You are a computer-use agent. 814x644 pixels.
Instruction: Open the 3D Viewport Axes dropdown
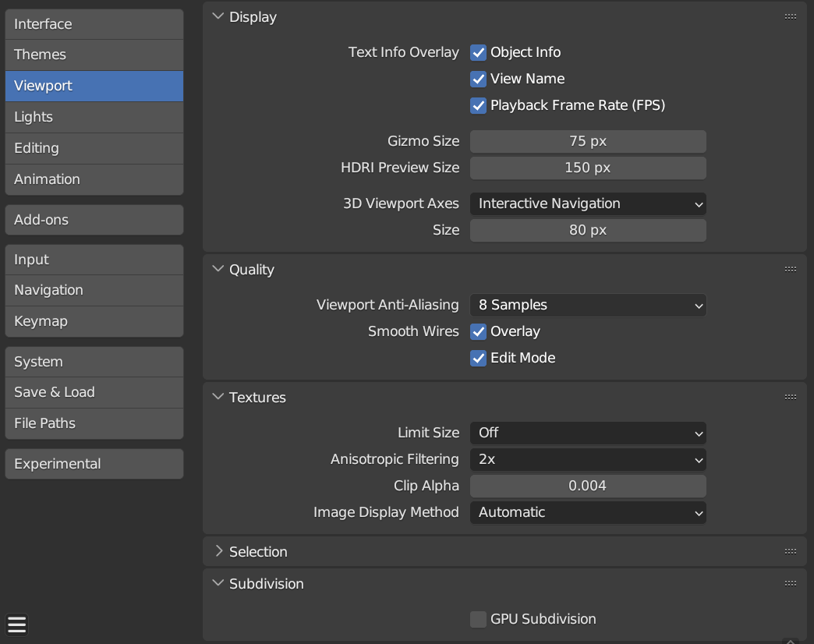(x=588, y=203)
